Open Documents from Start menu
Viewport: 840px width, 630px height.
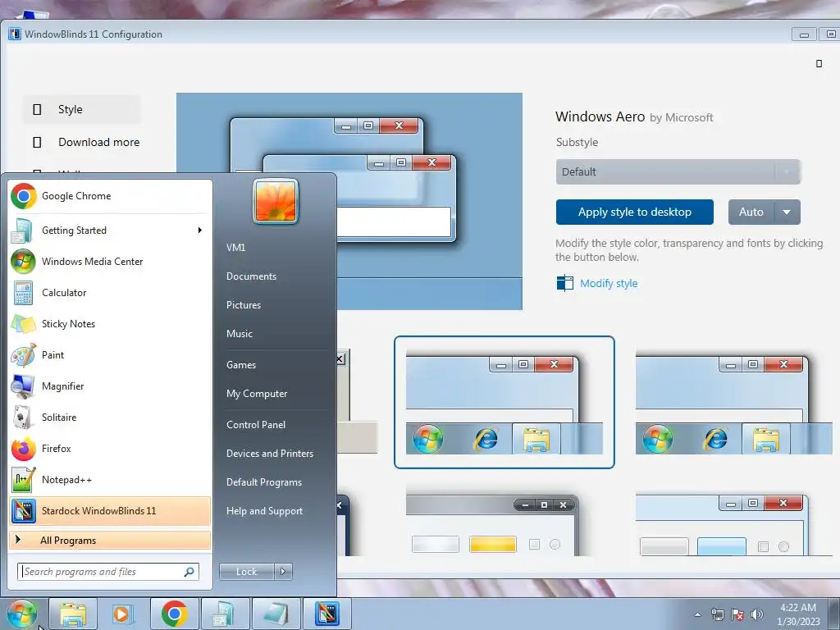(x=251, y=276)
